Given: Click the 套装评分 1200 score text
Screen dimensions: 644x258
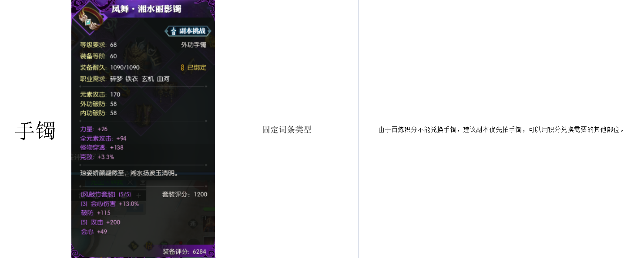Looking at the screenshot, I should click(x=184, y=194).
